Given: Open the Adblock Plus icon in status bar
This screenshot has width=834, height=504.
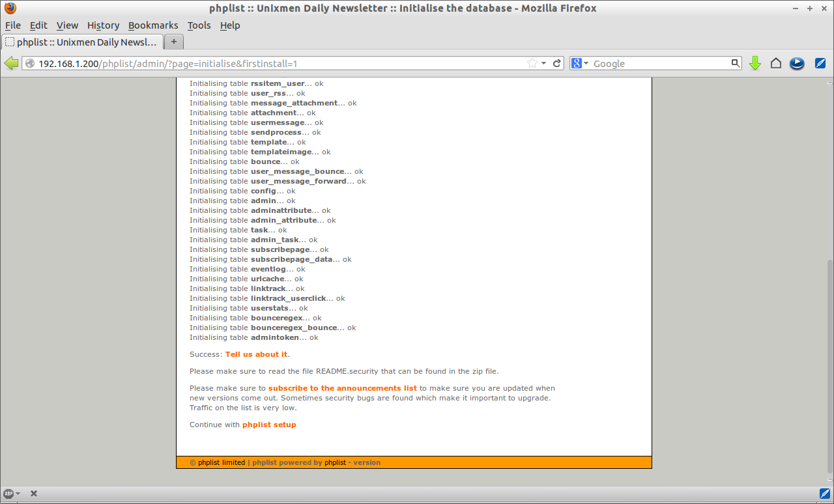Looking at the screenshot, I should click(x=8, y=494).
